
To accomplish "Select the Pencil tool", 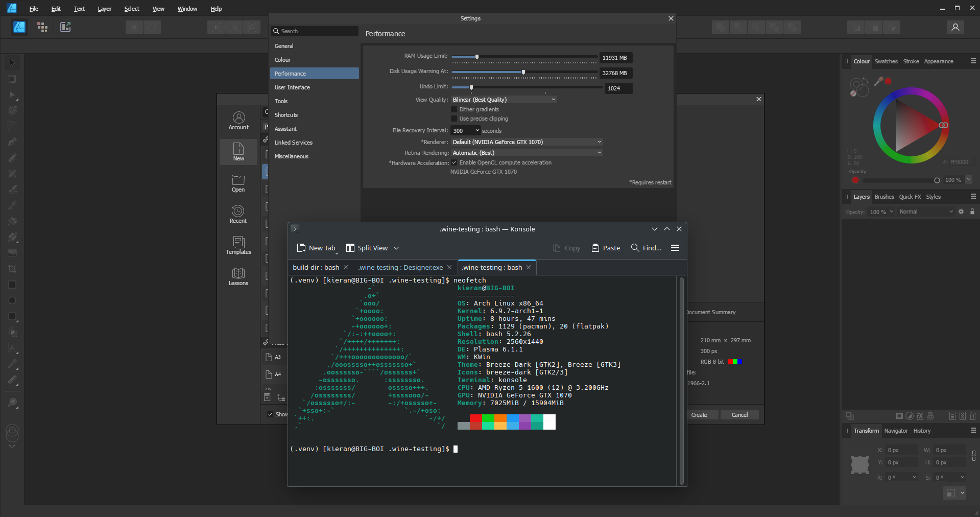I will [12, 158].
